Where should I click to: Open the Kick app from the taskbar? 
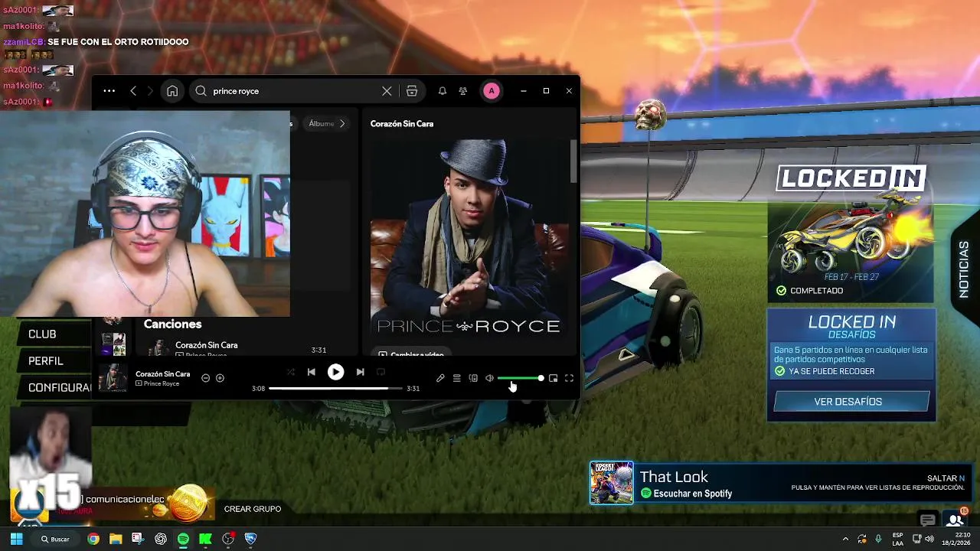point(205,539)
